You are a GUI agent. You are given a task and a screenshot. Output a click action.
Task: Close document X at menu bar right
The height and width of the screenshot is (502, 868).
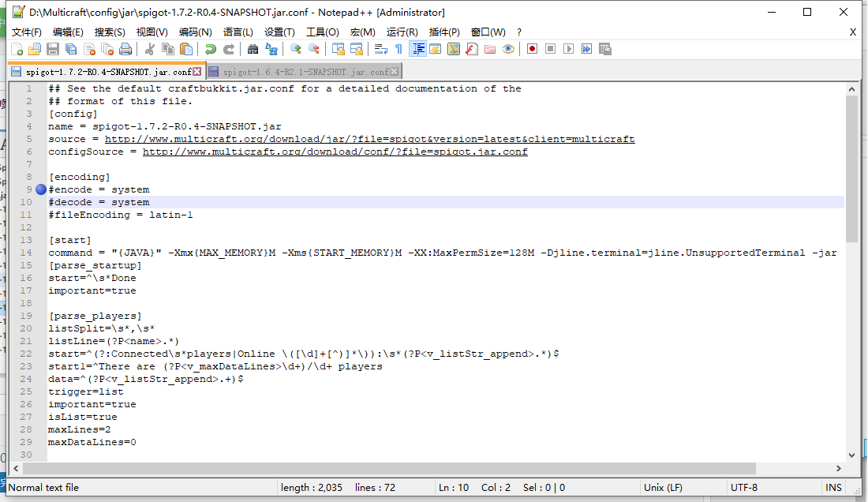click(x=853, y=32)
